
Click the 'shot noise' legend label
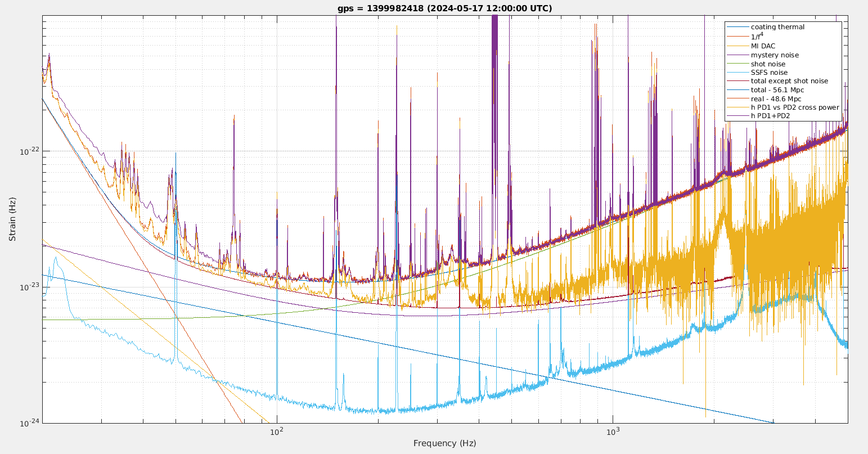tap(768, 64)
